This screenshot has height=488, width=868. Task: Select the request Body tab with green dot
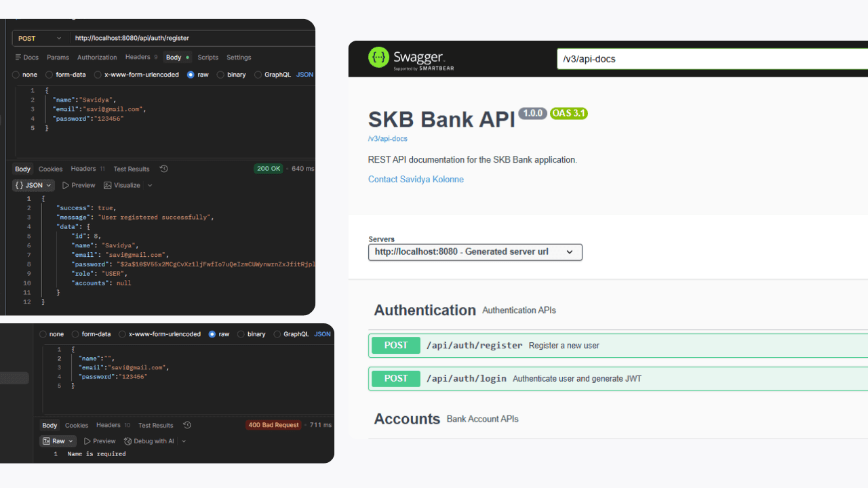coord(178,58)
